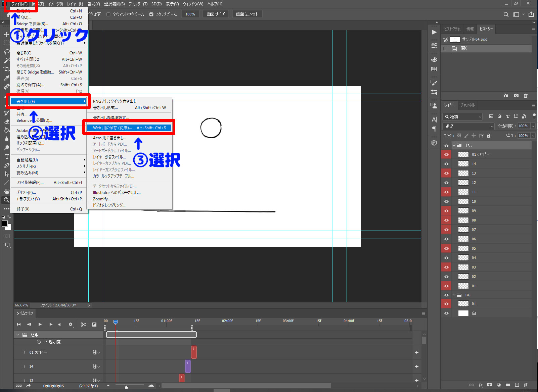Image resolution: width=538 pixels, height=392 pixels.
Task: Select the Zoom magnifier tool
Action: pos(6,200)
